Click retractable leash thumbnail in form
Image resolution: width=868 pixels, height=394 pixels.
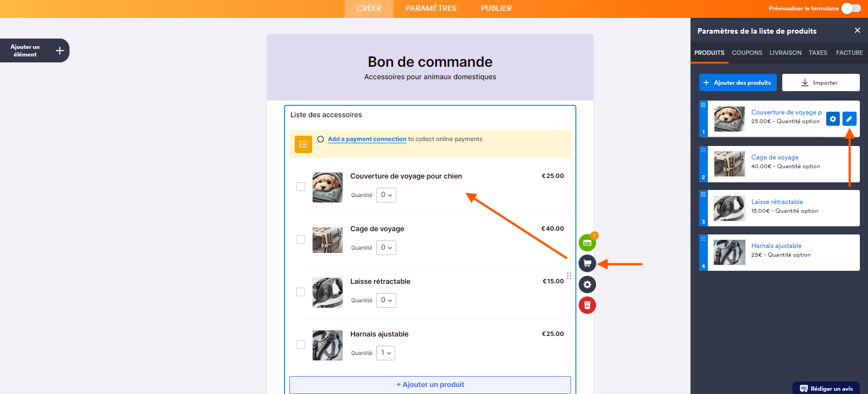(x=327, y=293)
